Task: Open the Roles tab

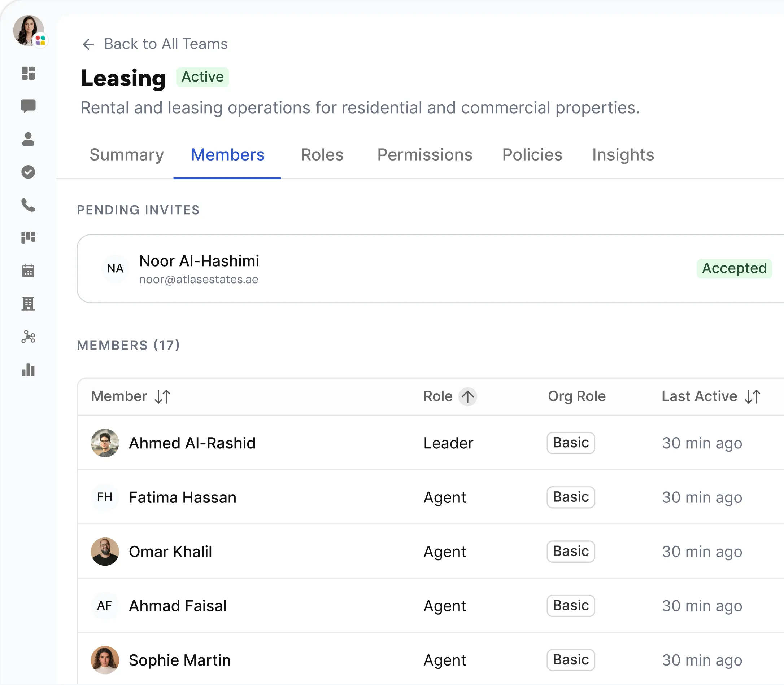Action: [x=322, y=155]
